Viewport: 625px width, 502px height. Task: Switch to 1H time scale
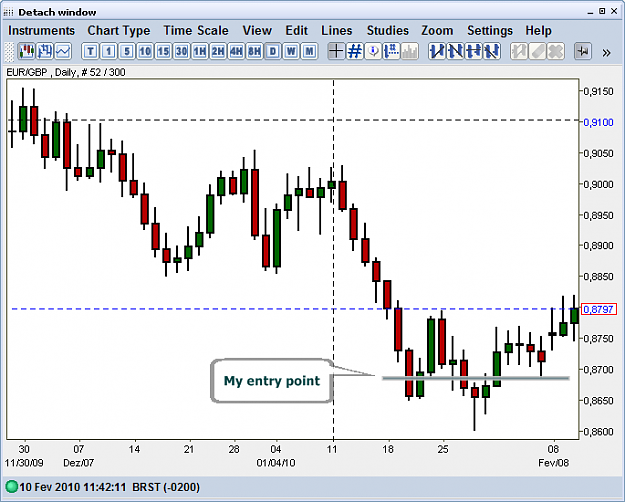[x=200, y=51]
